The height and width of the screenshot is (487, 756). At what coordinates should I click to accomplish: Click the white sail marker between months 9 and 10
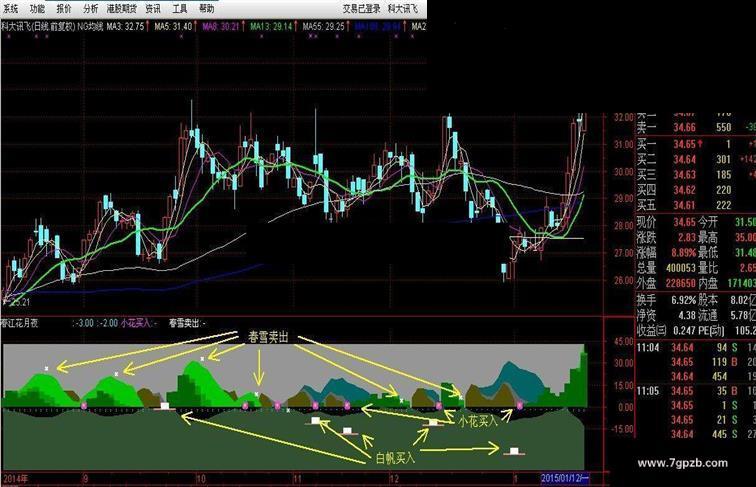[x=165, y=406]
